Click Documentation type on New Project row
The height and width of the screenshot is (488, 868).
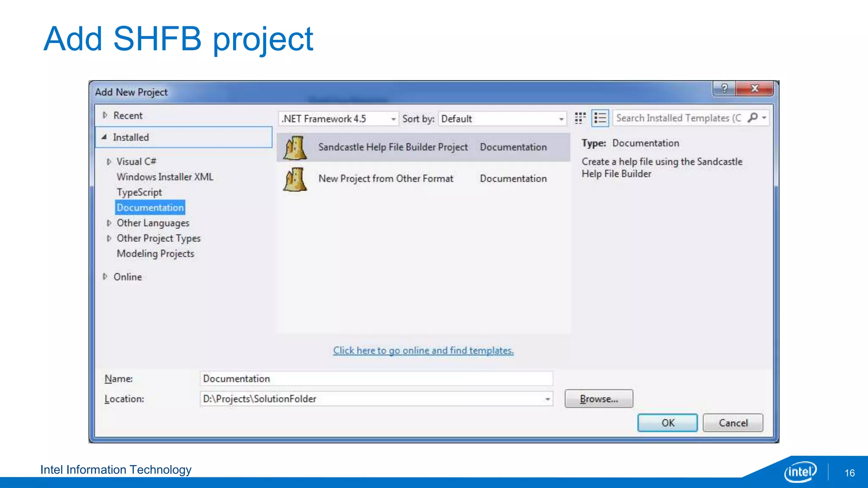513,179
